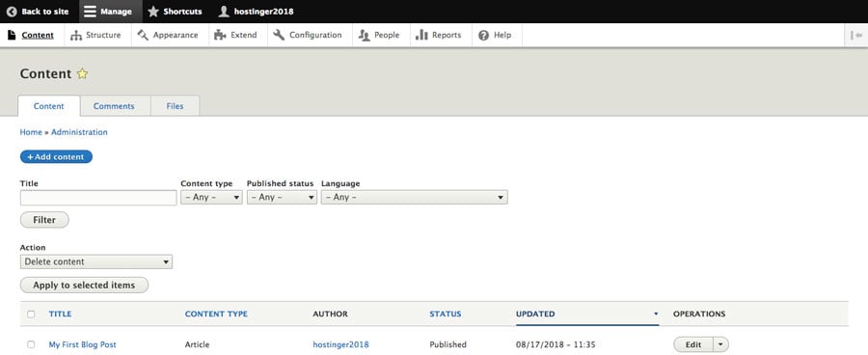Click the Back to site arrow icon

click(12, 12)
